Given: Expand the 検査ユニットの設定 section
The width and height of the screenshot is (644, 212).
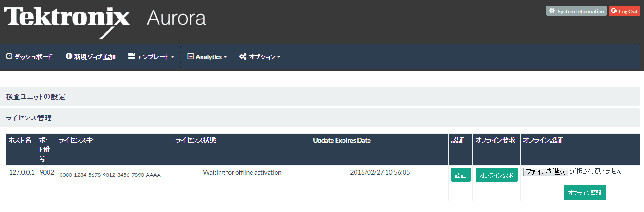Looking at the screenshot, I should coord(320,97).
